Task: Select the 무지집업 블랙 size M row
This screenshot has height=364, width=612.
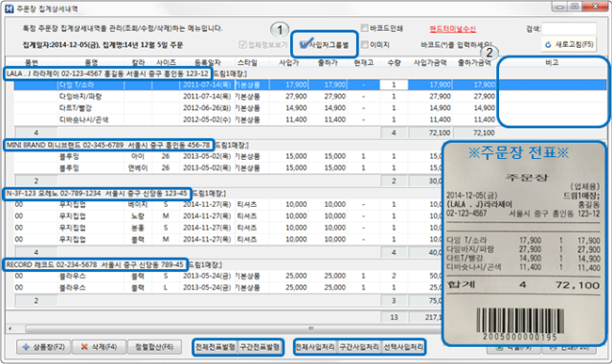Action: click(x=228, y=239)
